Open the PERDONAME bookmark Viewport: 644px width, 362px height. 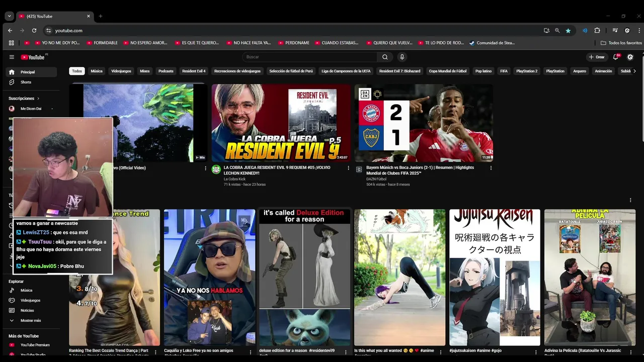293,43
